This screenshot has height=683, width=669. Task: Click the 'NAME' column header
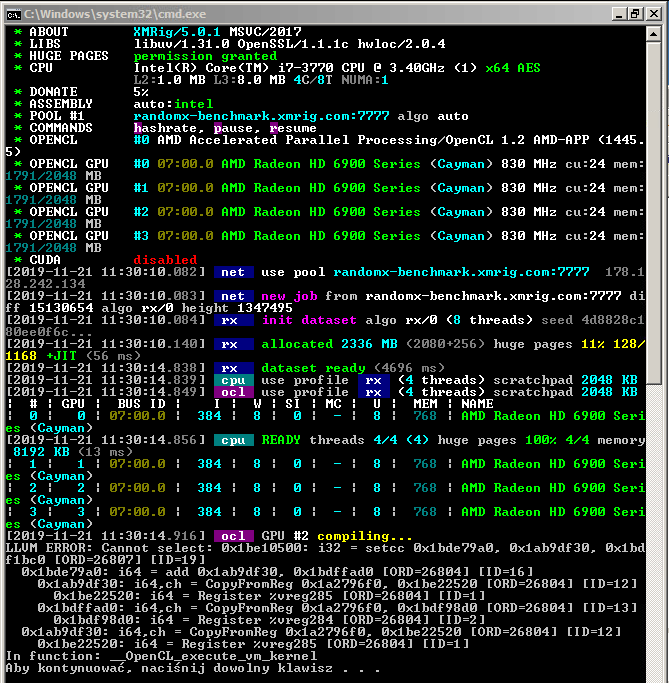tap(477, 404)
